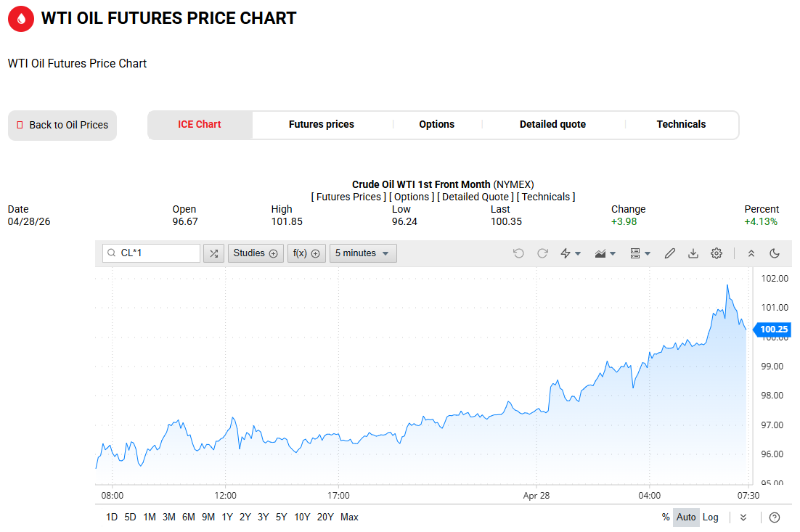800x532 pixels.
Task: Select the 1Y time range
Action: pyautogui.click(x=227, y=517)
